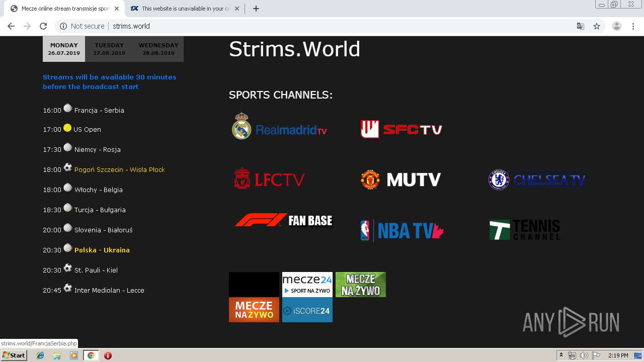Open the Chrome three-dot menu
Image resolution: width=644 pixels, height=362 pixels.
tap(633, 26)
